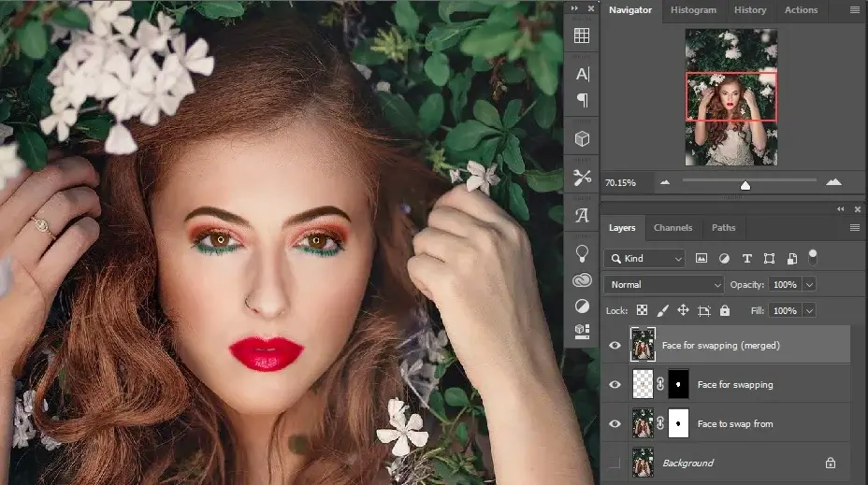Switch to the Layers tab
This screenshot has height=485, width=868.
622,228
